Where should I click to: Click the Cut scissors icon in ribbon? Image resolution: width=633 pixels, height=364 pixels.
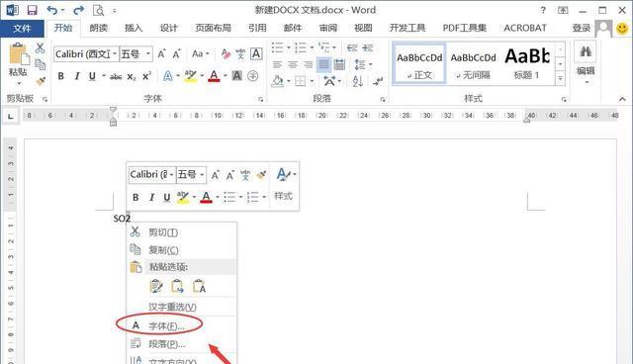[40, 48]
